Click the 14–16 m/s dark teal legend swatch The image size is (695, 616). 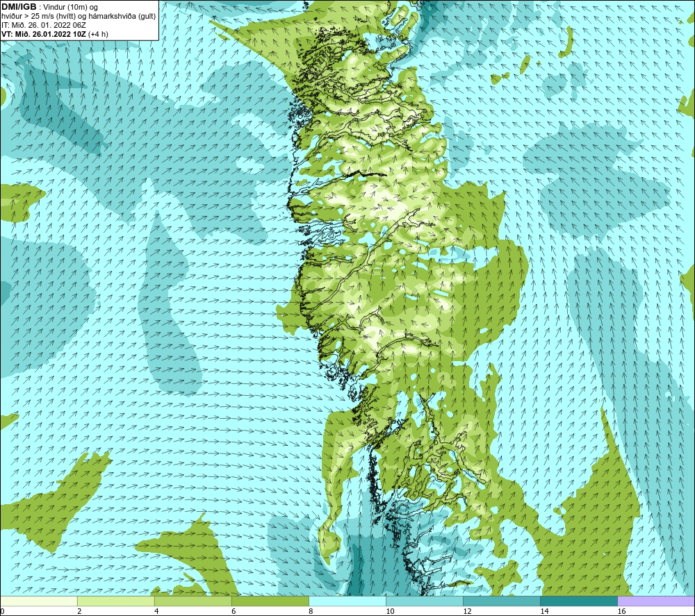[x=579, y=601]
